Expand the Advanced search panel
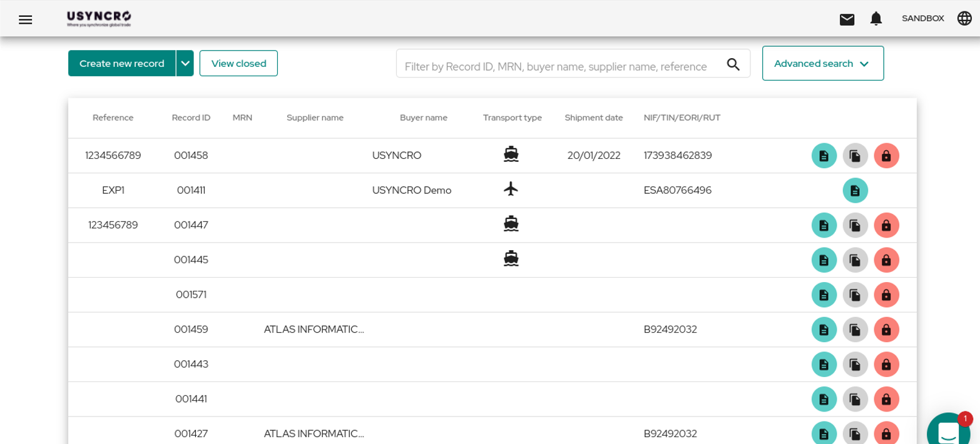The image size is (980, 444). pos(823,63)
